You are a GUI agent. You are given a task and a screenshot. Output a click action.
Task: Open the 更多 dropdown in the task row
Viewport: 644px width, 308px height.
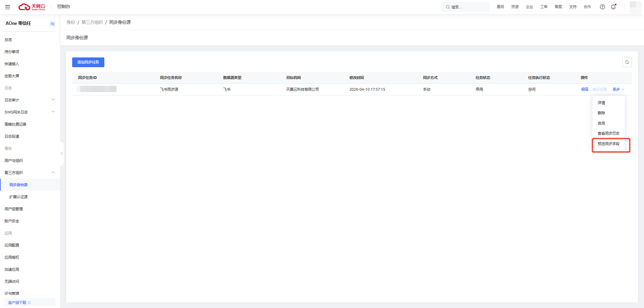pyautogui.click(x=618, y=89)
